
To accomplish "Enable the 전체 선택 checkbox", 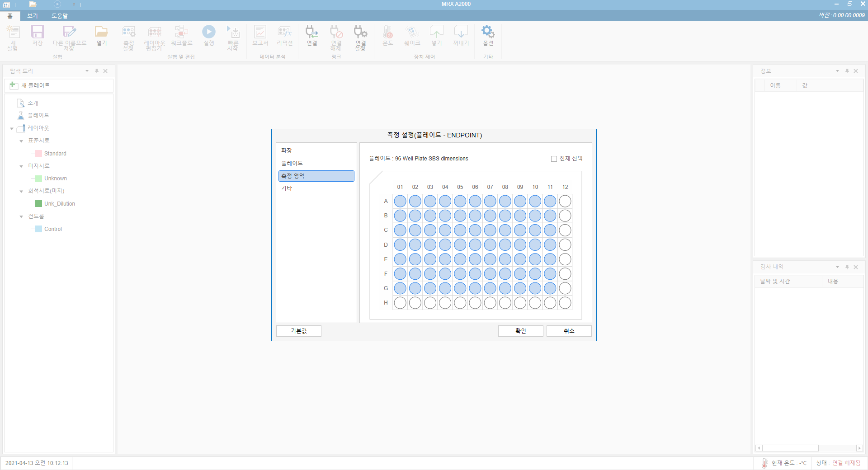I will [554, 159].
